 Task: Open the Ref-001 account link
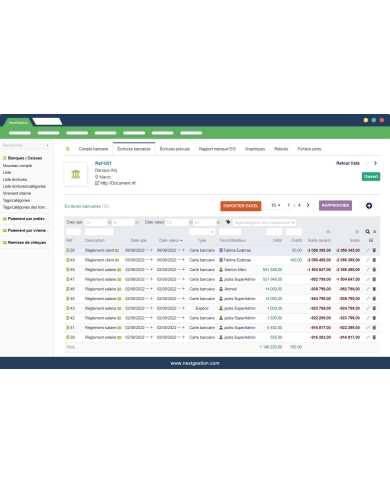[103, 163]
